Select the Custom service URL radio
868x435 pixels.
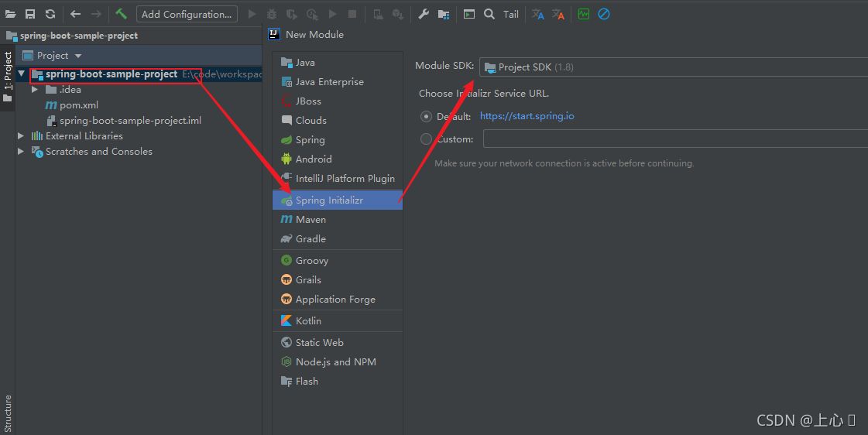tap(426, 139)
